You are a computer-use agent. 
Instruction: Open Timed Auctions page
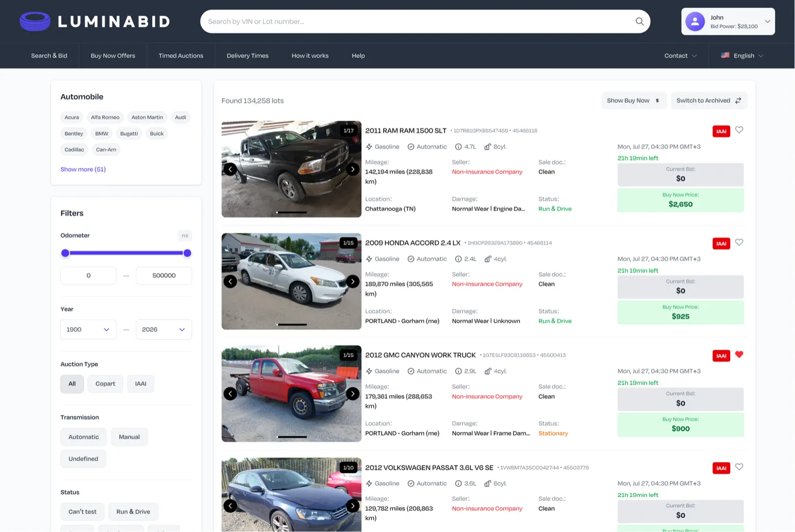(x=181, y=56)
